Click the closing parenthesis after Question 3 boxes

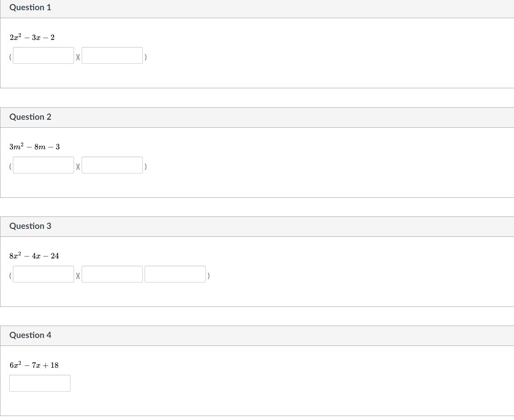tap(208, 276)
